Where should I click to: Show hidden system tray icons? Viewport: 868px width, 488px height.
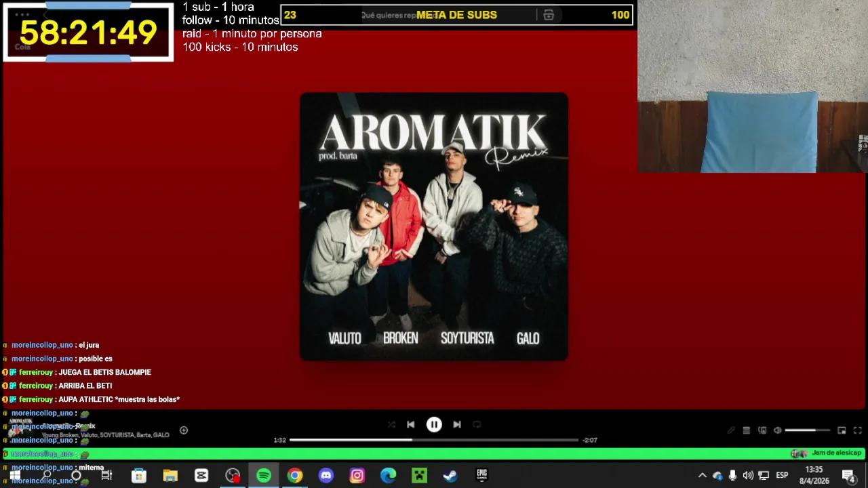[703, 475]
